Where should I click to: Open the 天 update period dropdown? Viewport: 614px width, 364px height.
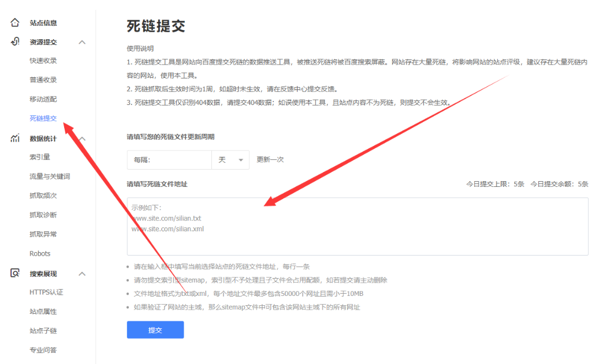click(x=230, y=160)
